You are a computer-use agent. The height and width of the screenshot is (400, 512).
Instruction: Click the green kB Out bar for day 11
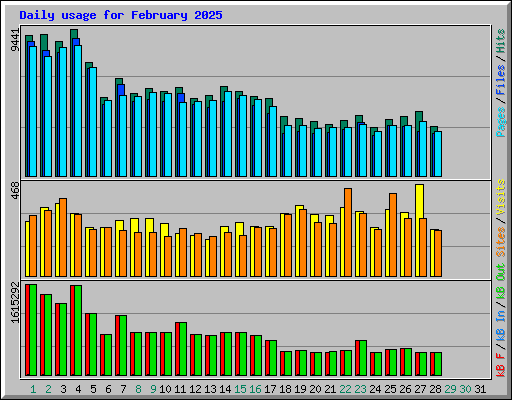[x=183, y=349]
